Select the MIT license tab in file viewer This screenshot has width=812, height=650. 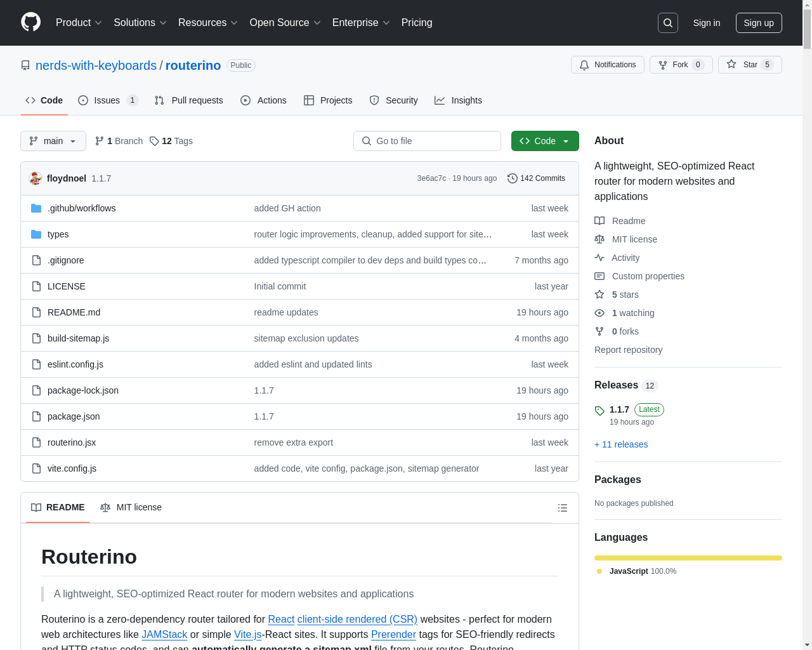tap(131, 508)
